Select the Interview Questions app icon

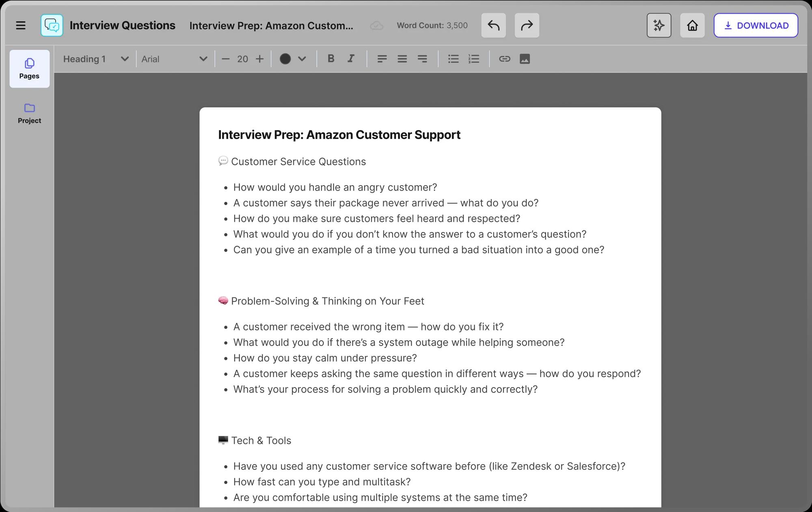coord(52,25)
